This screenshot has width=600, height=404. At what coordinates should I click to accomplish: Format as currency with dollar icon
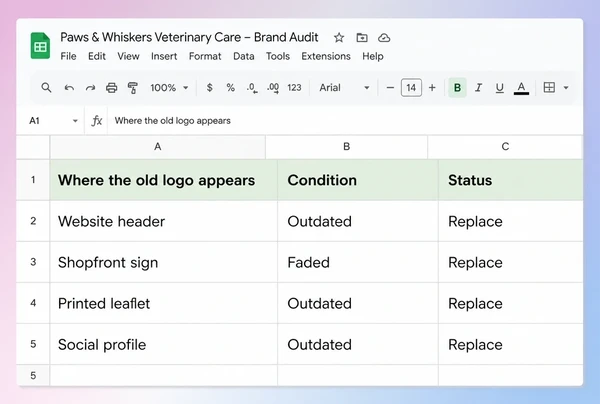pyautogui.click(x=209, y=88)
